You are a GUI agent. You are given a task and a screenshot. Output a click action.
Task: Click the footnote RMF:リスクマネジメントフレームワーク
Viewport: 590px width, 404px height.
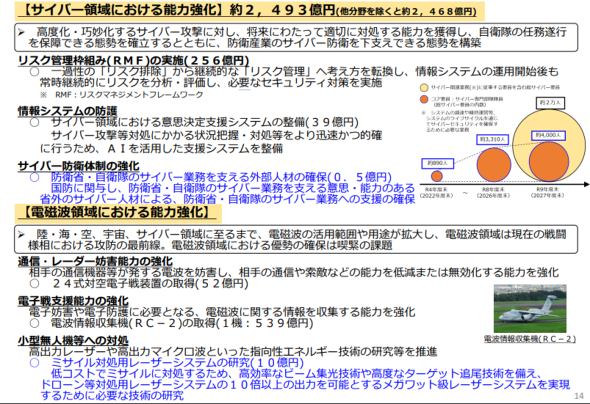(x=129, y=94)
